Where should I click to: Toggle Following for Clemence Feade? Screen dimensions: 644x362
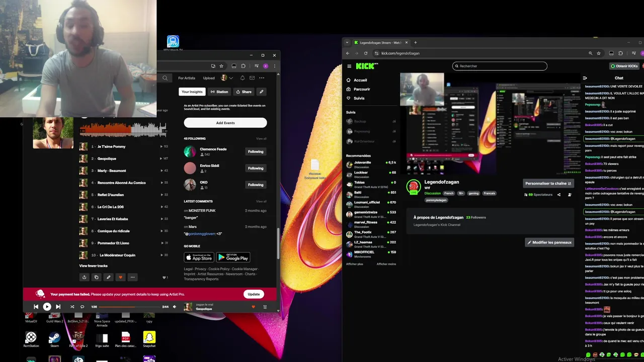click(256, 151)
